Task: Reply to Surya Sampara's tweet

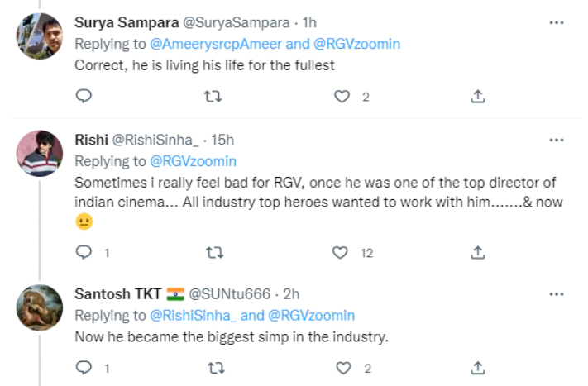Action: pyautogui.click(x=83, y=97)
